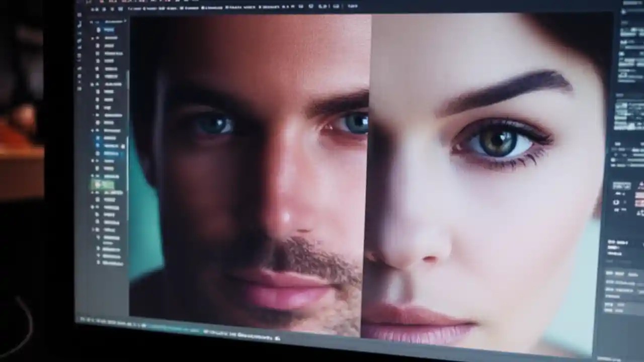The width and height of the screenshot is (644, 362).
Task: Select the bottom-most layer icon in left panel
Action: coord(98,263)
